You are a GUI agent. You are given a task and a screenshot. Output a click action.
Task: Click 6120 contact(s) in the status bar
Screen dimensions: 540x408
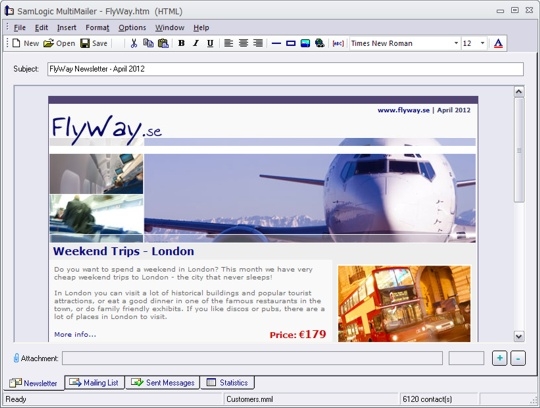point(427,399)
